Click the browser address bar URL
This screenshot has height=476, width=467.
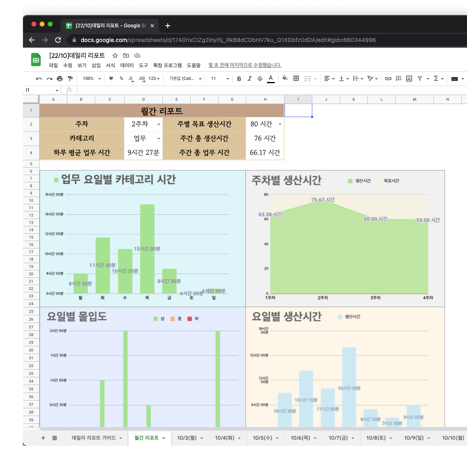point(228,40)
